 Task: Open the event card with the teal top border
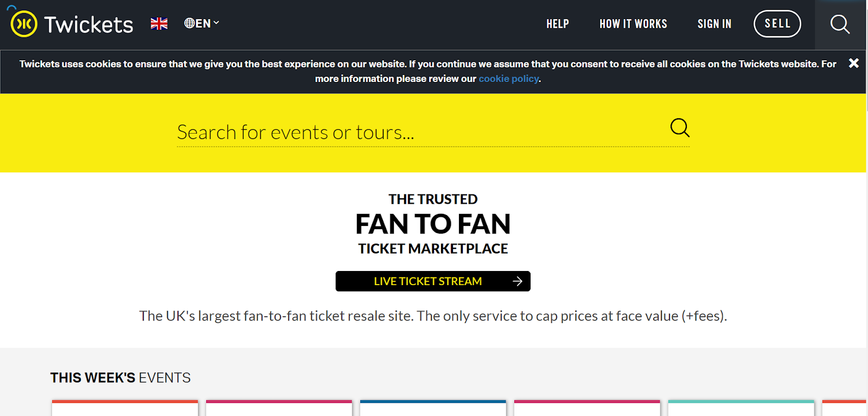(x=741, y=408)
